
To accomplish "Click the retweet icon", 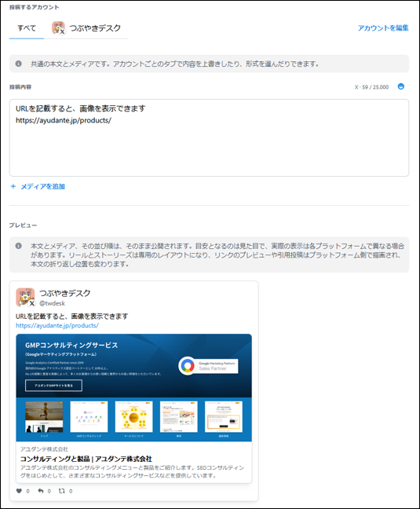I will (61, 491).
